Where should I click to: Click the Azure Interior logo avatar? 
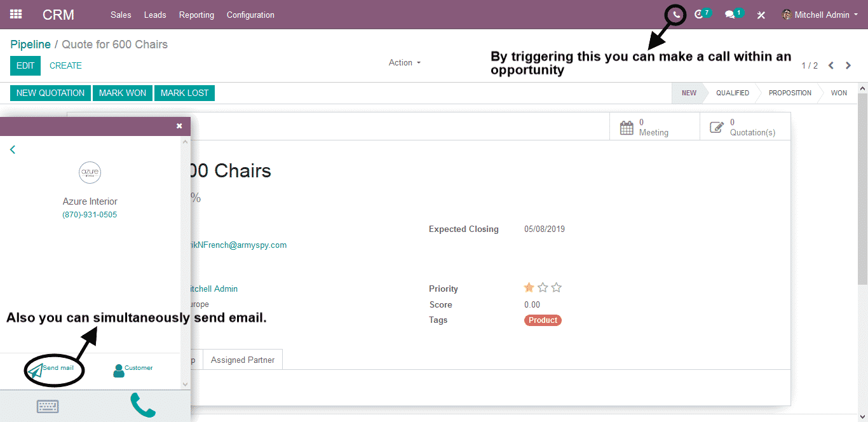pyautogui.click(x=90, y=173)
